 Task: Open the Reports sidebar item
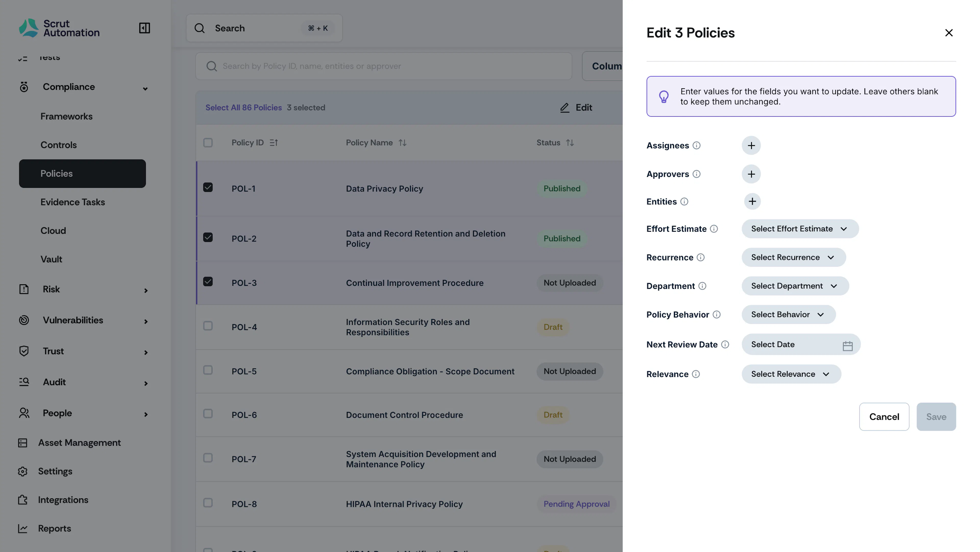pyautogui.click(x=54, y=529)
